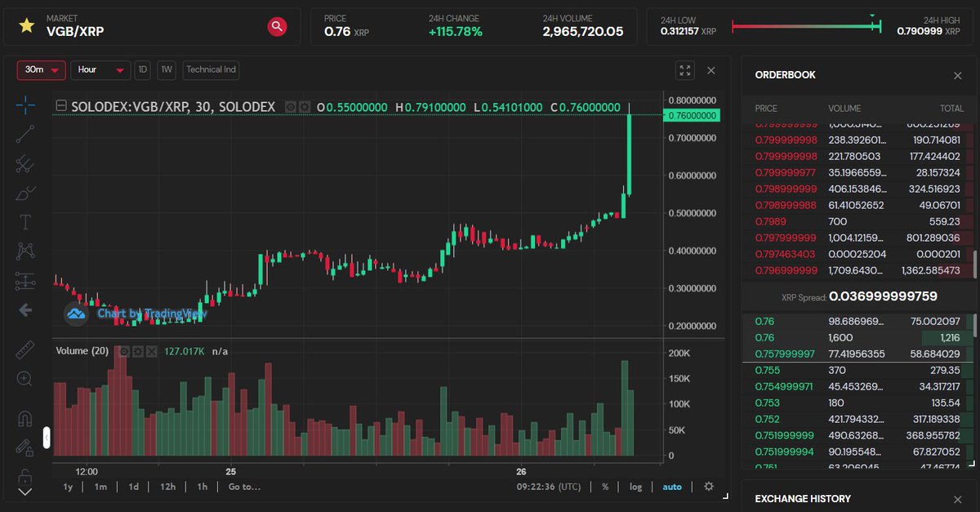The image size is (980, 512).
Task: Open Technical Indicators button
Action: [211, 70]
